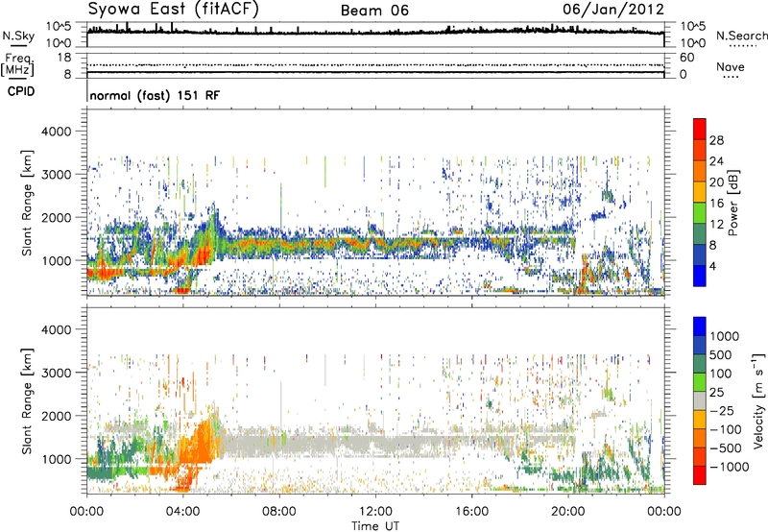Click the "60" Nave axis tick
Image resolution: width=768 pixels, height=532 pixels.
(686, 58)
